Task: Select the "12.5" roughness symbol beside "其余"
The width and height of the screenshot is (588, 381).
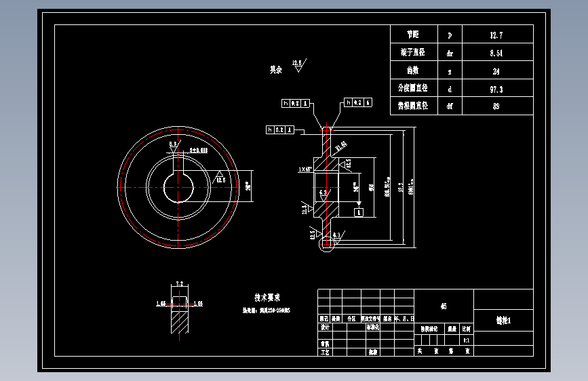Action: coord(299,65)
